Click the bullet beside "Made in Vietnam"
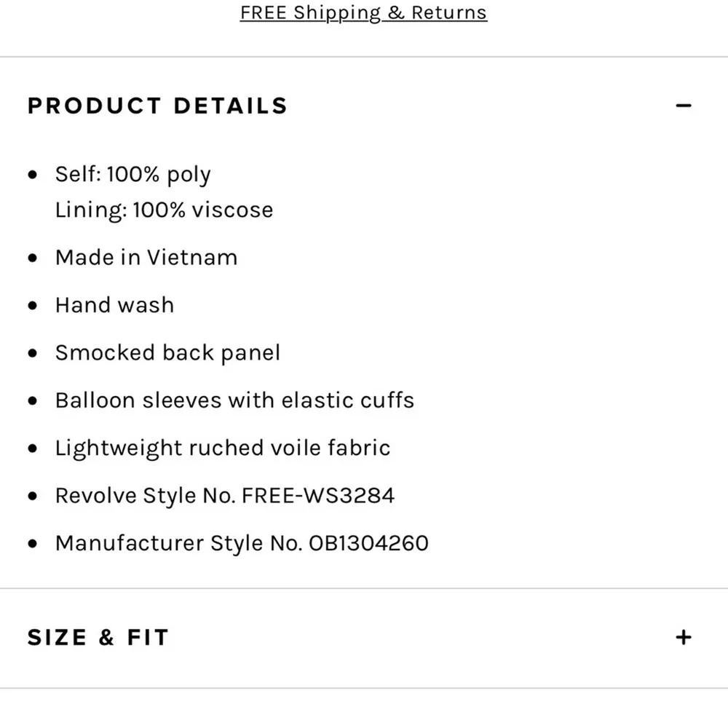 pyautogui.click(x=32, y=258)
